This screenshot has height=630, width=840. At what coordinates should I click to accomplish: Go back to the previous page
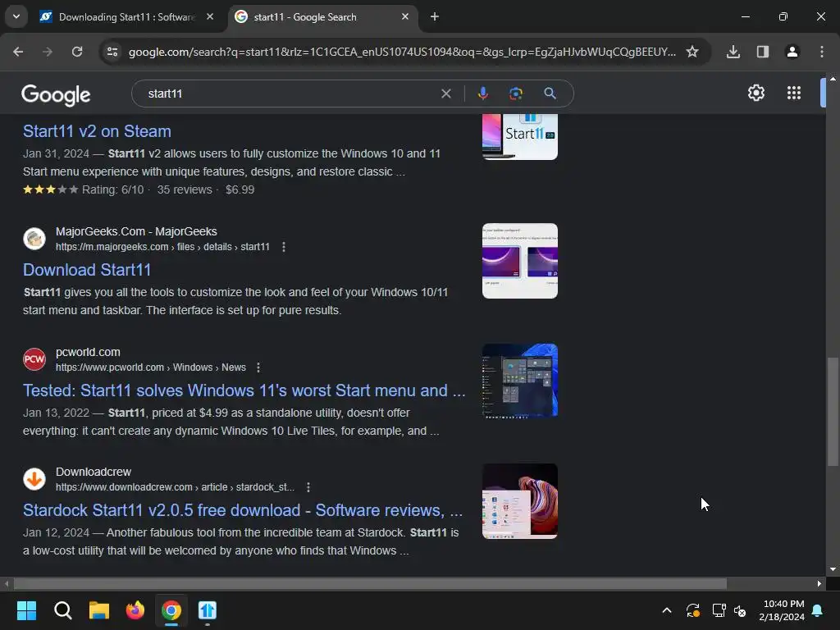point(18,52)
